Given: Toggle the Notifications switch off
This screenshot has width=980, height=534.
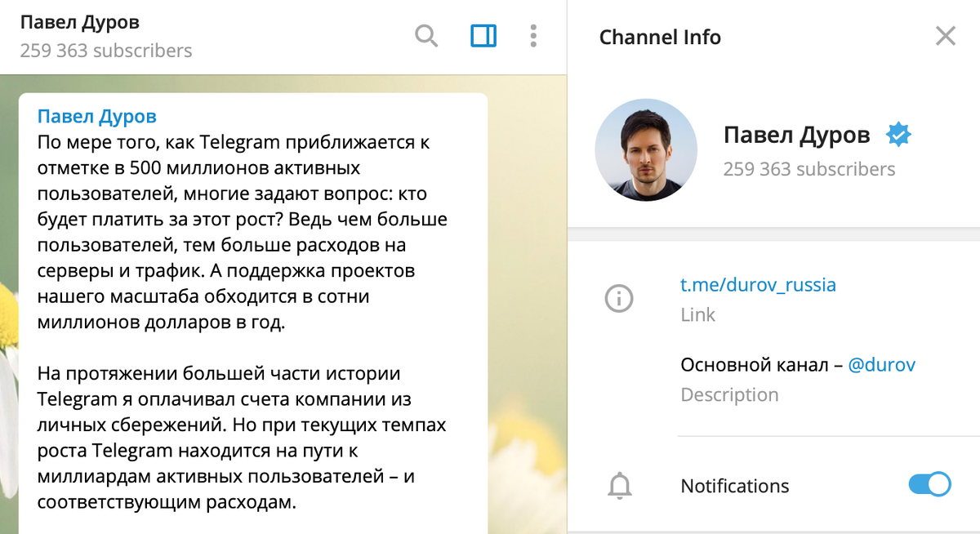Looking at the screenshot, I should click(929, 484).
